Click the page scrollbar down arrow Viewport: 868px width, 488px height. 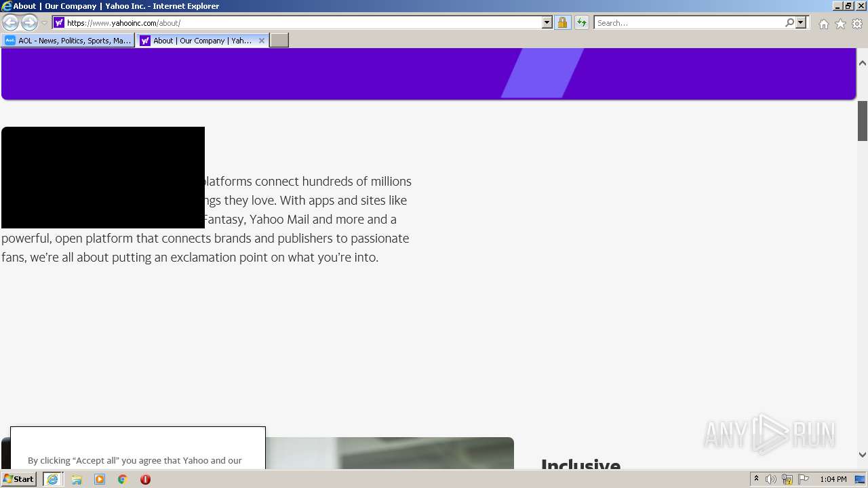point(863,455)
